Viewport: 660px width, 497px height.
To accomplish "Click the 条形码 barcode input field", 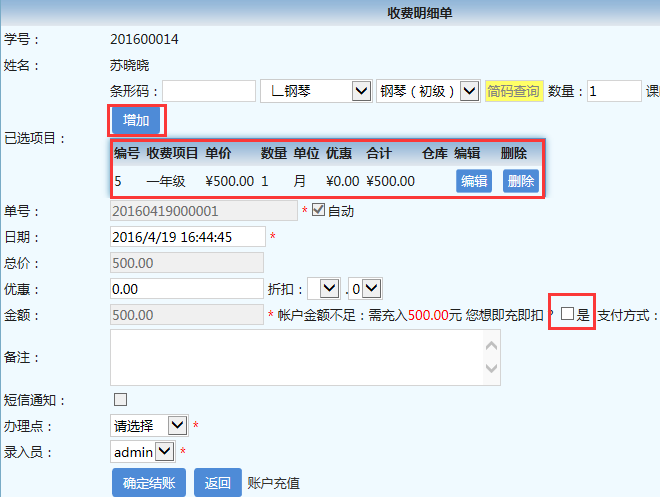I will pos(209,91).
